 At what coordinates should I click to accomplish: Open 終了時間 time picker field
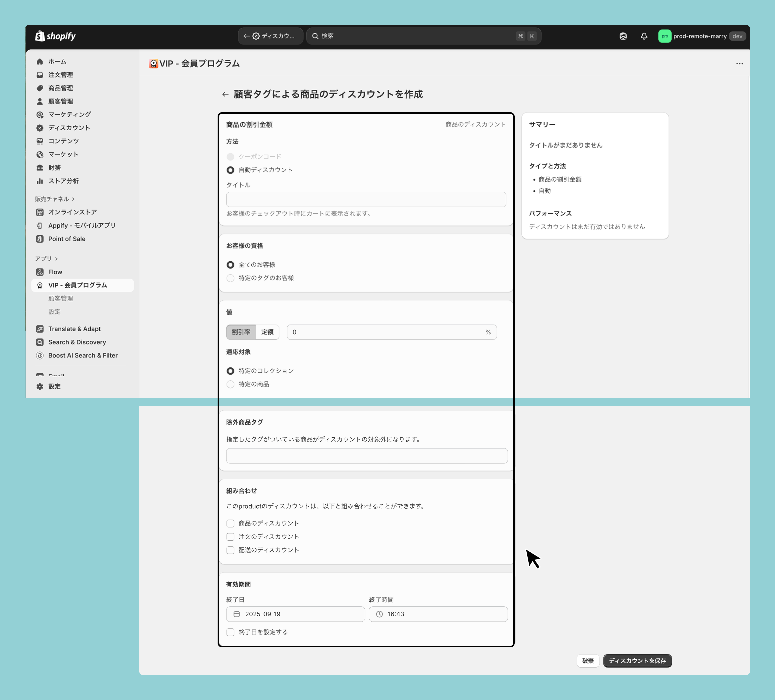click(438, 614)
